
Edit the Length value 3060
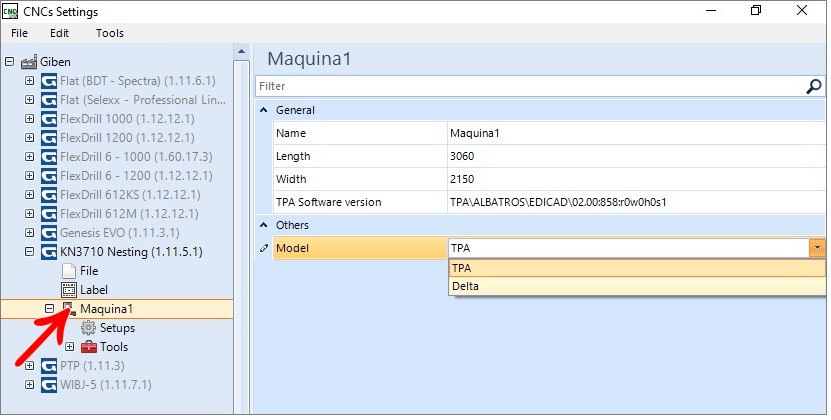point(636,156)
